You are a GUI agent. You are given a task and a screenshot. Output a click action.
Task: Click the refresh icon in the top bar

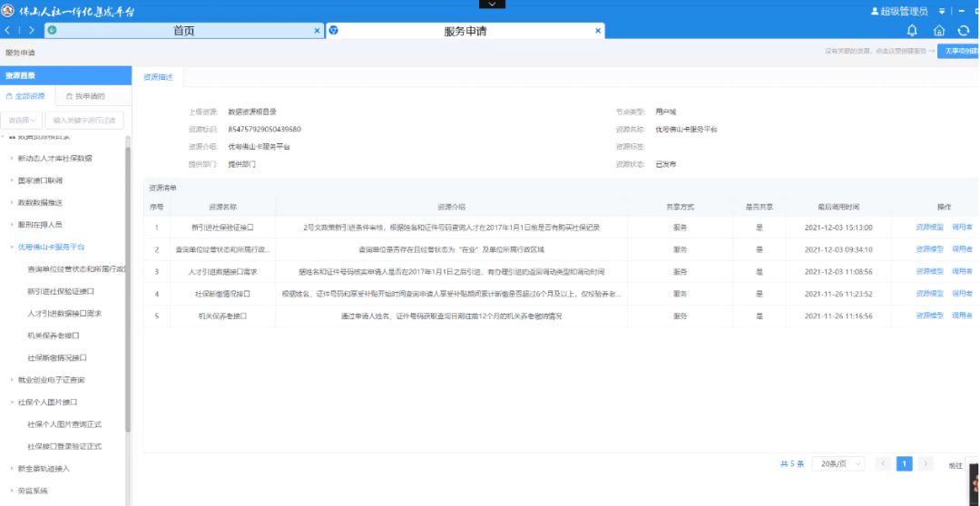point(964,31)
